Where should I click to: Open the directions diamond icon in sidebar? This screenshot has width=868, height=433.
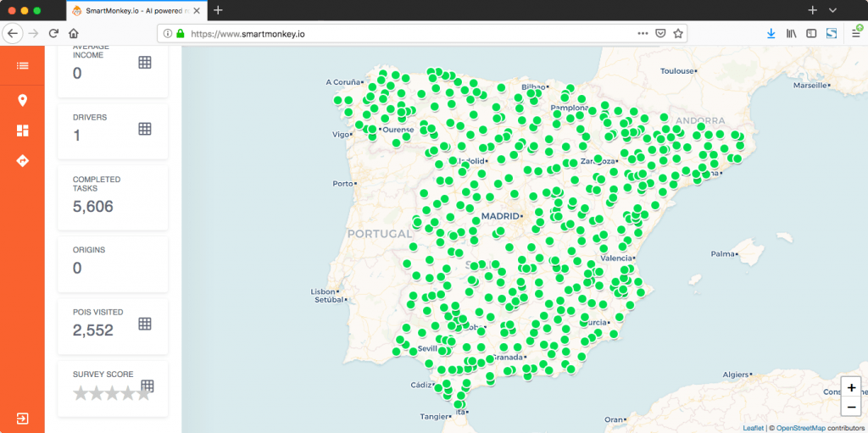pyautogui.click(x=22, y=161)
